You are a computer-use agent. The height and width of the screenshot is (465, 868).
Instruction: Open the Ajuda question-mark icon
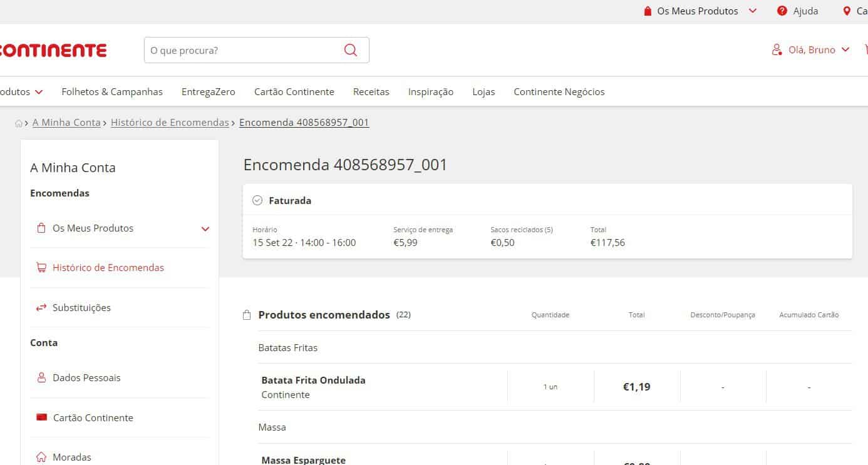(782, 11)
